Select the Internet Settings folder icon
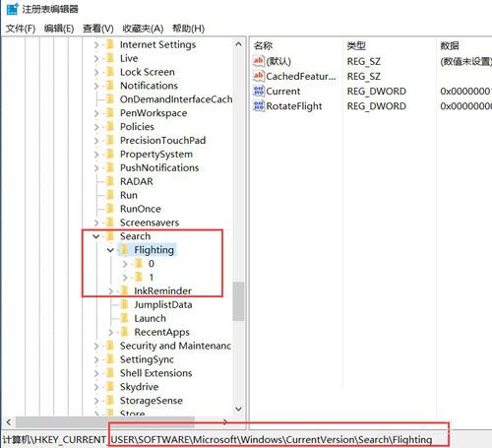This screenshot has height=448, width=492. (110, 44)
